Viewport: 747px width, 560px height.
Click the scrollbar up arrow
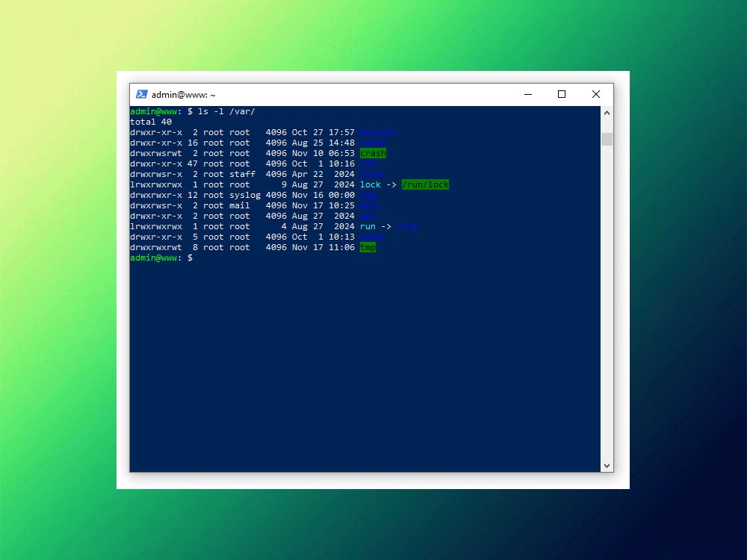click(607, 113)
